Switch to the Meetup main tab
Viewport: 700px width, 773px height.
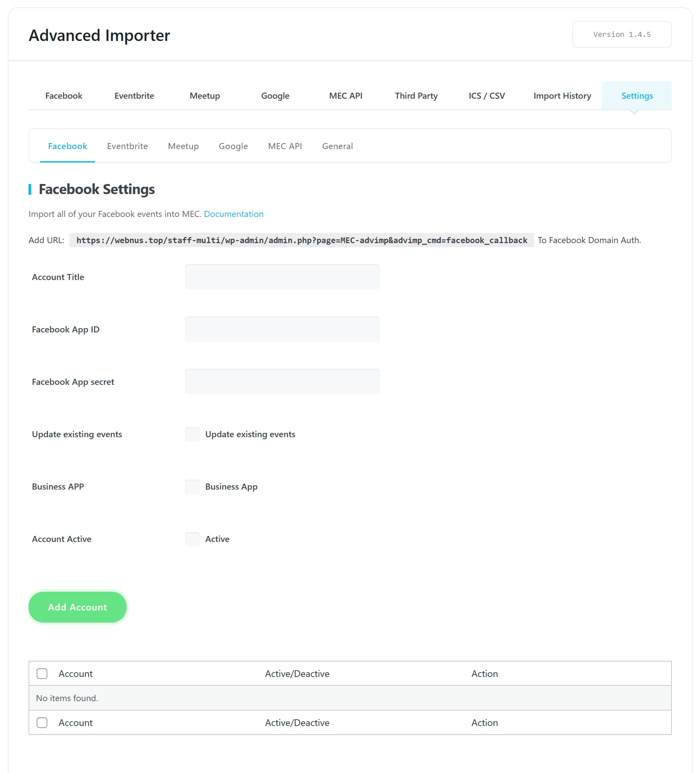point(205,95)
